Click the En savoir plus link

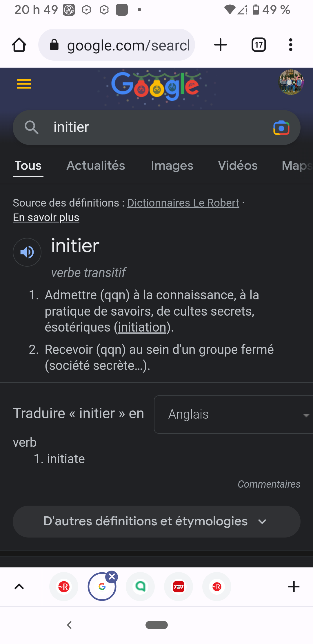point(46,218)
